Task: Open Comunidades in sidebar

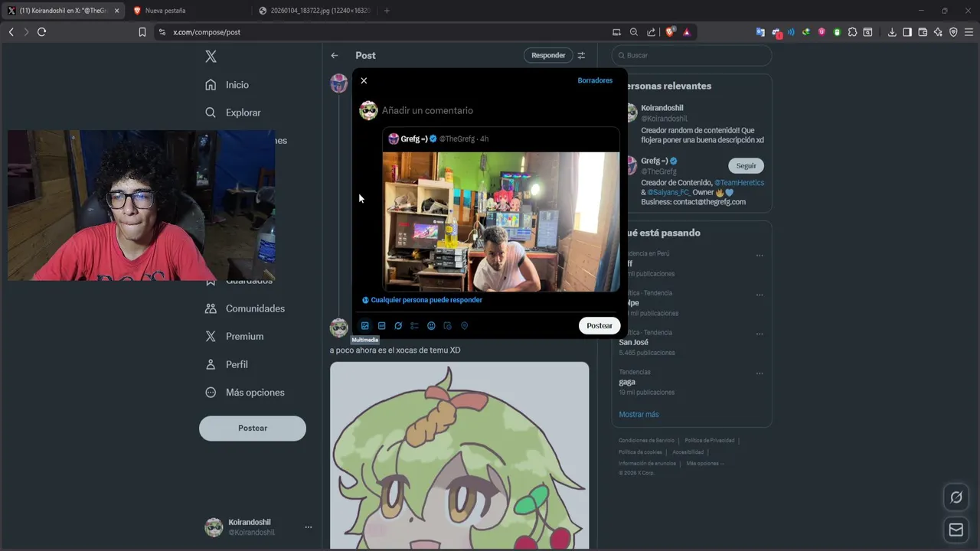Action: pyautogui.click(x=245, y=308)
